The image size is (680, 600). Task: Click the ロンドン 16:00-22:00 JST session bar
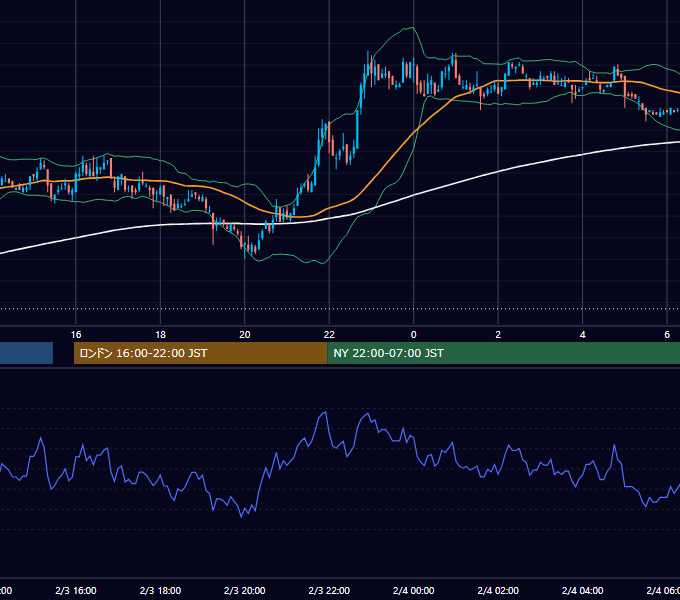coord(200,353)
